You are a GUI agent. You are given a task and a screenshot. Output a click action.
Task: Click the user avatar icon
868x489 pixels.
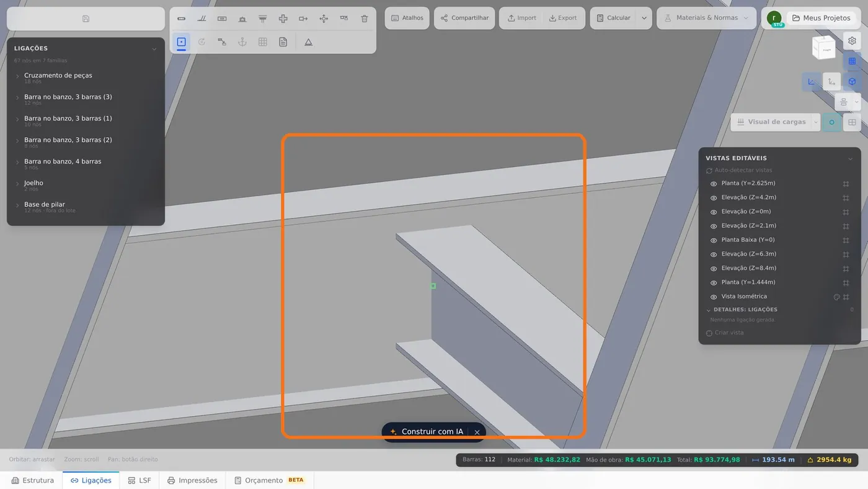coord(774,18)
